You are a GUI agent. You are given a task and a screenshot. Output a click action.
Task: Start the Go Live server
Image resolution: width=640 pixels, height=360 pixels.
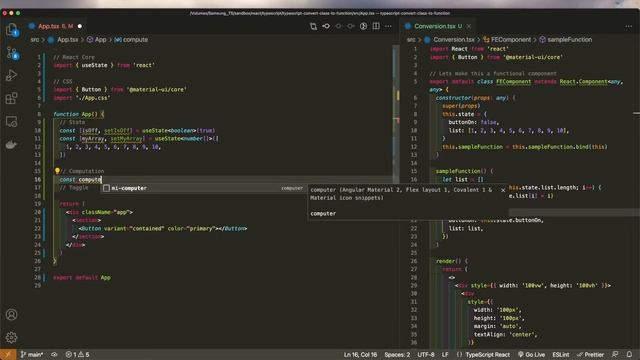531,355
